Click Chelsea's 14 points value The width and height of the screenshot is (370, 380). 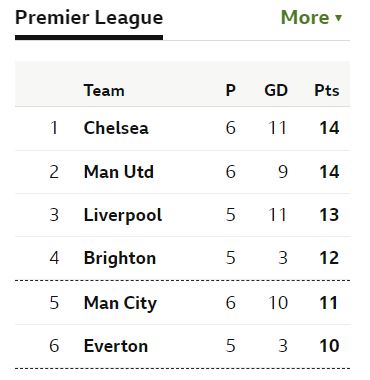(329, 128)
